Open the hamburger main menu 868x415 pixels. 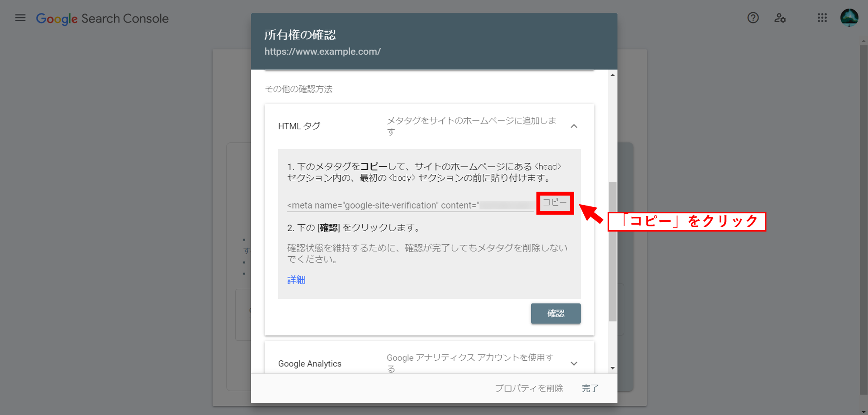coord(20,18)
